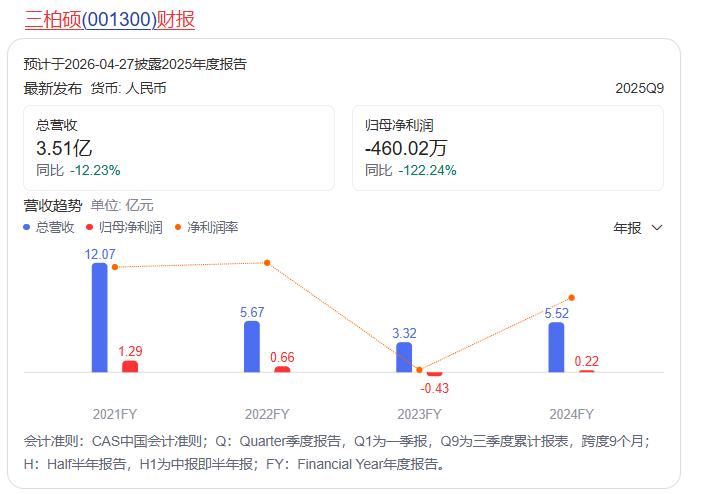Click the 2024FY axis label
This screenshot has height=494, width=712.
572,414
